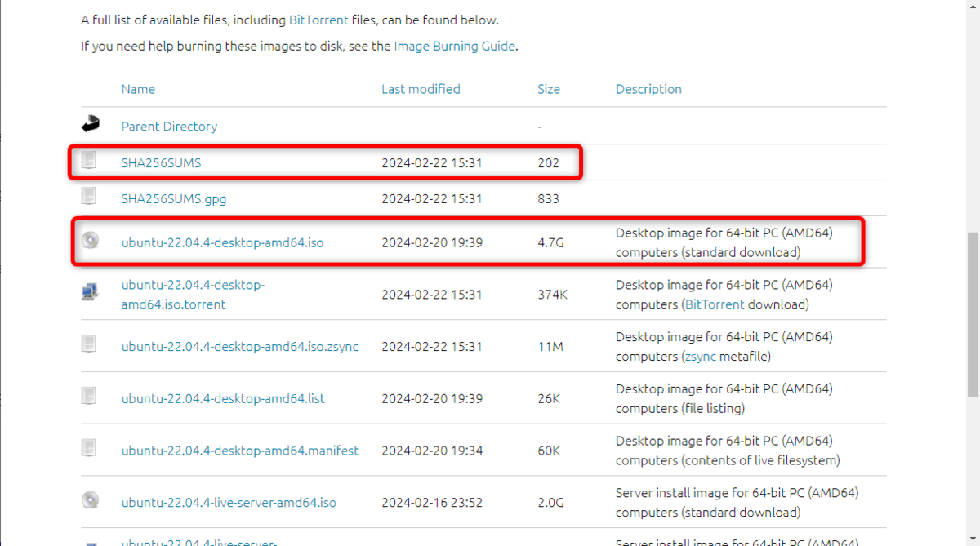Click the disc icon beside the live-server-amd64.iso
Screen dimensions: 980x546
[90, 501]
